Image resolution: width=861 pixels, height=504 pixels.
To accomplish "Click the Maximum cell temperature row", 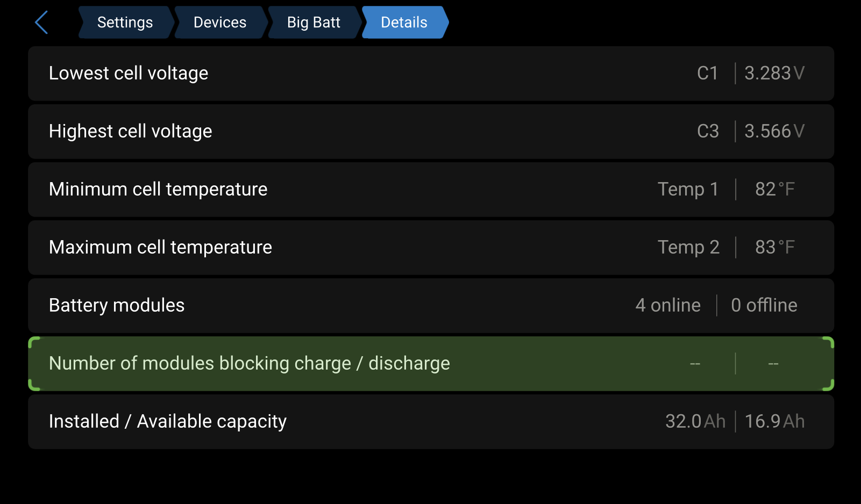I will [x=431, y=248].
